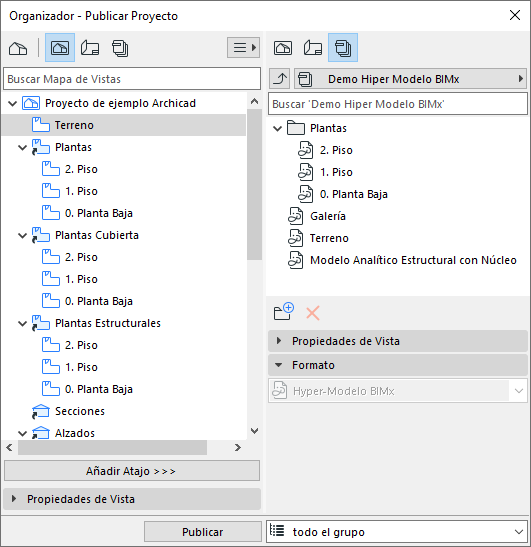Select the Plantas folder in publisher set
This screenshot has height=547, width=531.
coord(328,128)
